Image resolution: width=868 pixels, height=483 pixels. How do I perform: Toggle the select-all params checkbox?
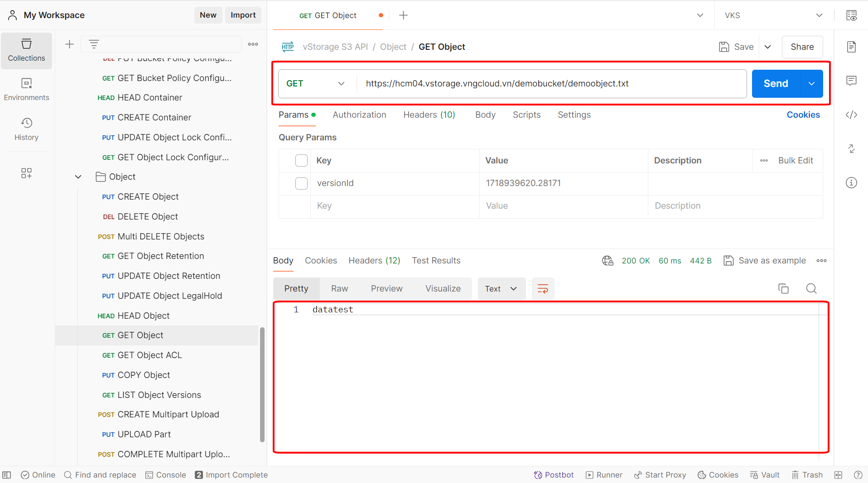coord(301,161)
